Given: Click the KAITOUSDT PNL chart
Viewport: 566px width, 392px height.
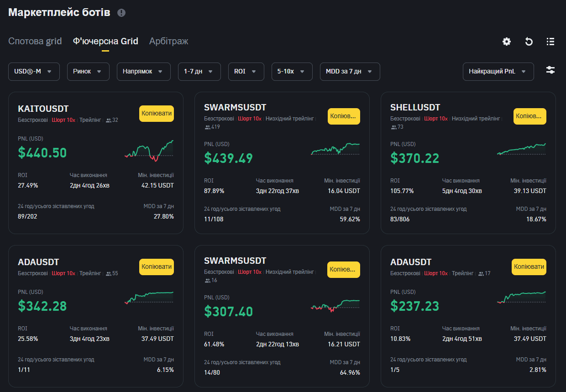Looking at the screenshot, I should 149,151.
